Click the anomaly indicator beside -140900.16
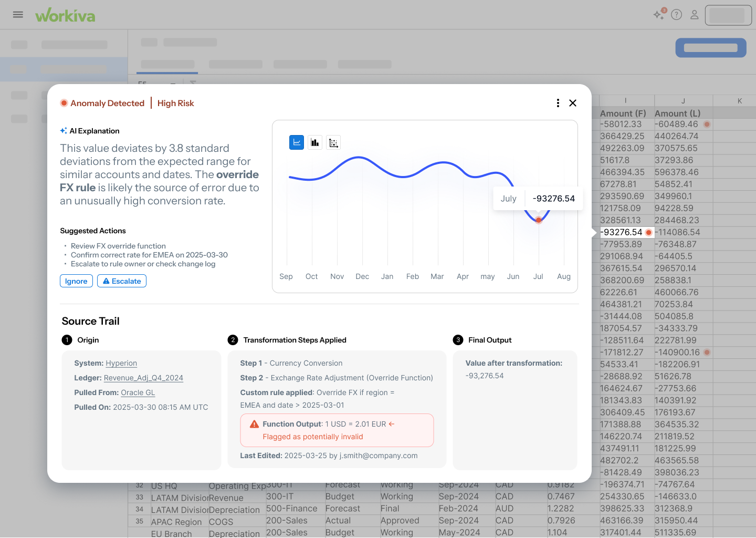 point(707,352)
